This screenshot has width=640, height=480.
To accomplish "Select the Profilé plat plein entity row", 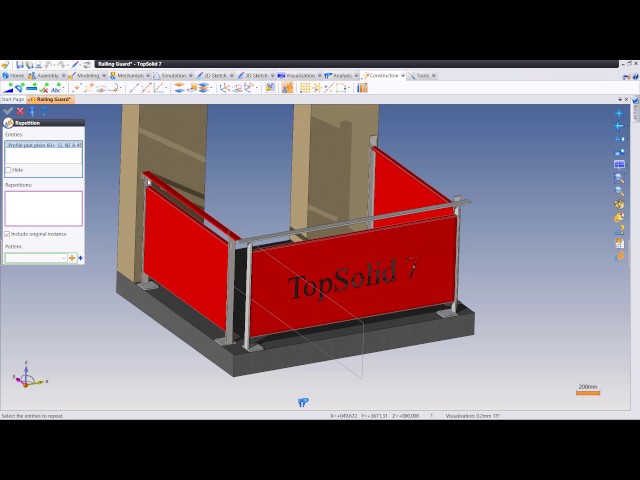I will [x=44, y=145].
